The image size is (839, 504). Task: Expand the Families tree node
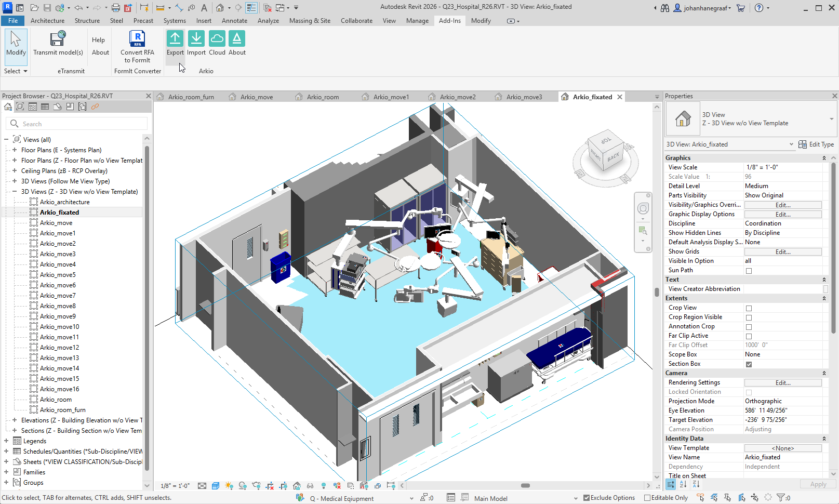click(x=6, y=472)
